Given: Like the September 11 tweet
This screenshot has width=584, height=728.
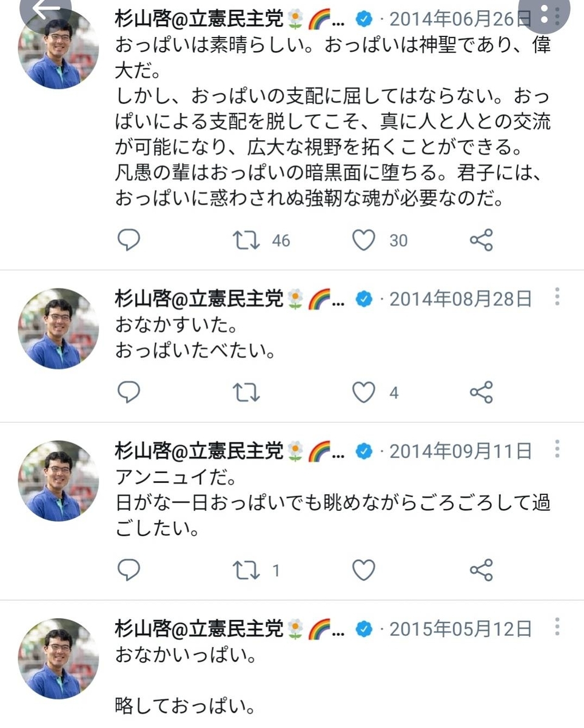Looking at the screenshot, I should [x=364, y=569].
